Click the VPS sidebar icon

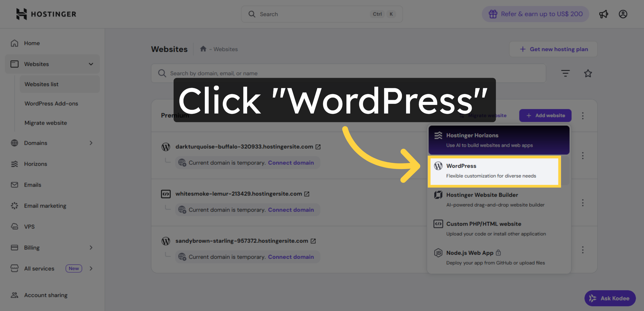point(14,226)
